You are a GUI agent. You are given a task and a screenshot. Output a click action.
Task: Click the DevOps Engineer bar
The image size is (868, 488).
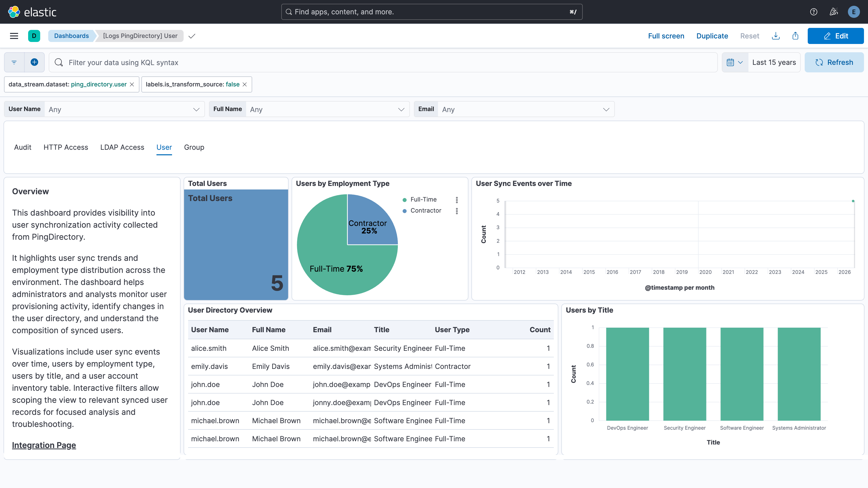627,374
